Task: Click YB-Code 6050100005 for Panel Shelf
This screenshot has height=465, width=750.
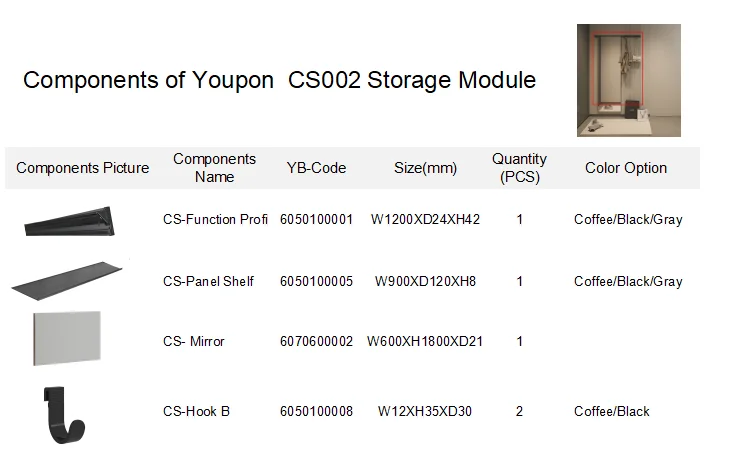Action: 316,281
